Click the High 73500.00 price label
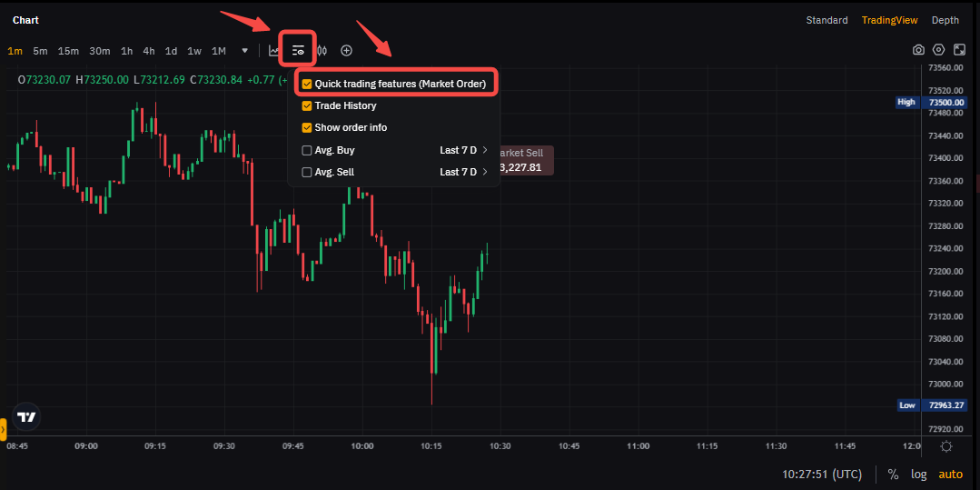The height and width of the screenshot is (490, 980). pyautogui.click(x=931, y=102)
